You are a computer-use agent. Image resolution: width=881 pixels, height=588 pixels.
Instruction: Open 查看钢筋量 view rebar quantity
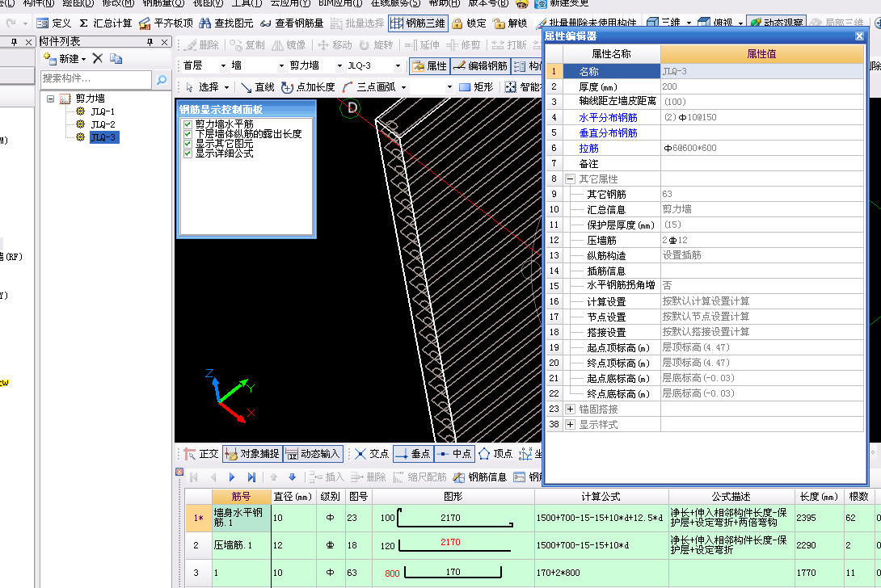point(292,23)
